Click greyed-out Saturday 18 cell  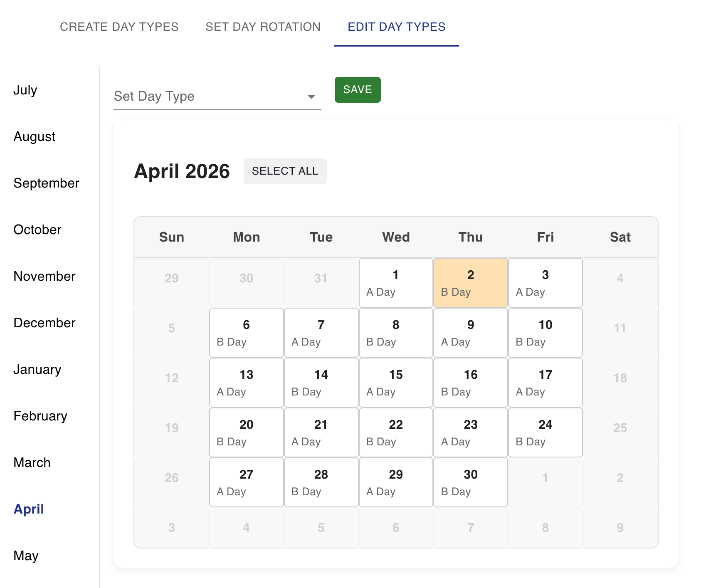pos(620,383)
